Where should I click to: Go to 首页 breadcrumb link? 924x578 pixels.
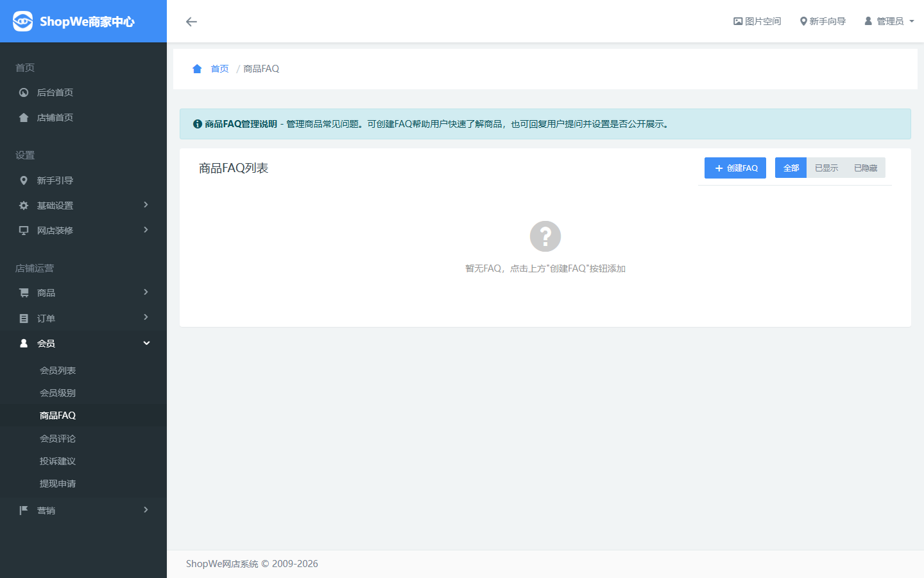tap(219, 69)
